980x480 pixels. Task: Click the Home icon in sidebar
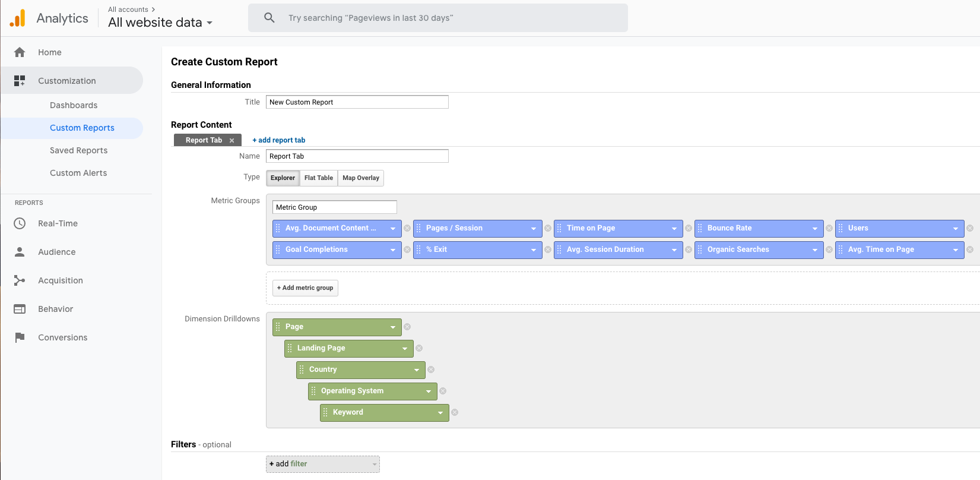pyautogui.click(x=20, y=52)
